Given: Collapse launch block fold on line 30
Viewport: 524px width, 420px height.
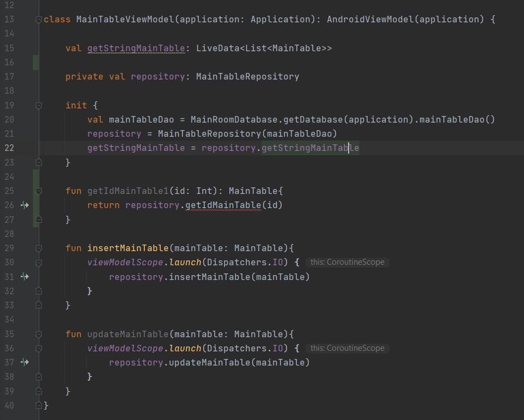Looking at the screenshot, I should tap(39, 263).
